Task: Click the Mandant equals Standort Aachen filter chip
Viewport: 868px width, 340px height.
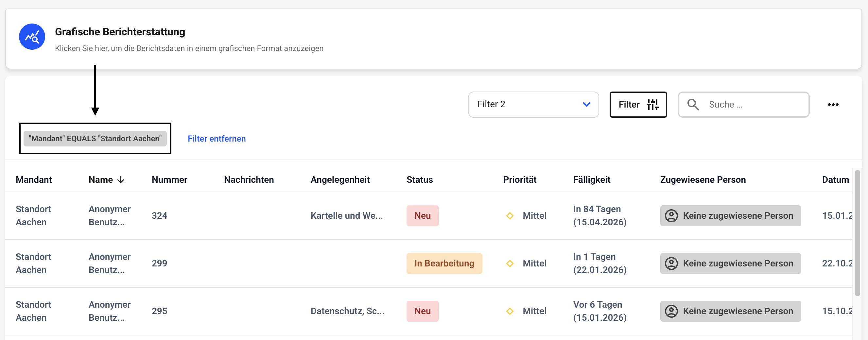Action: click(95, 139)
